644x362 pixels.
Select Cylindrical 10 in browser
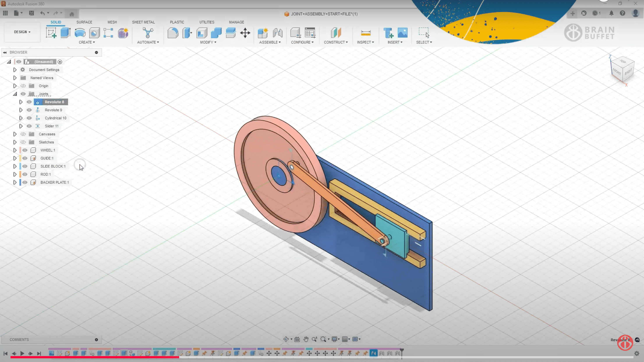pyautogui.click(x=55, y=118)
